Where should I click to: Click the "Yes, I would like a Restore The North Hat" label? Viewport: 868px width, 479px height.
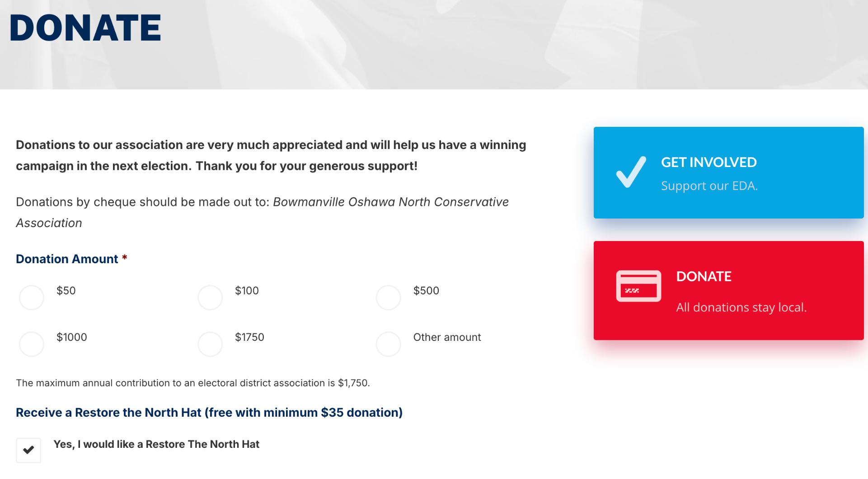pos(156,444)
